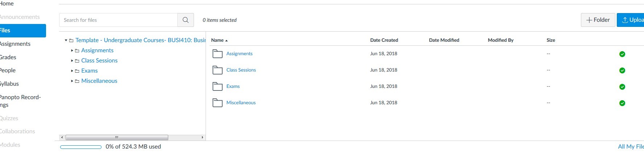Click the Class Sessions folder icon in list
The width and height of the screenshot is (644, 154).
coord(217,70)
